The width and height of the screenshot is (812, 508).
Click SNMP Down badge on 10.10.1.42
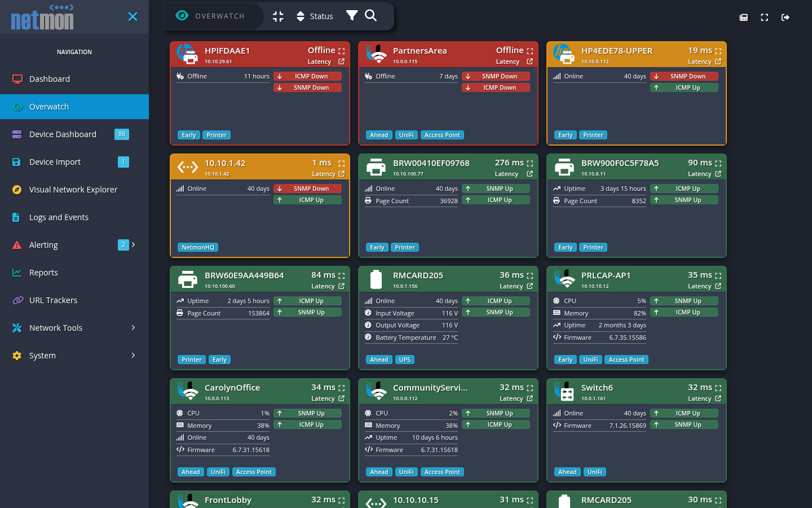(x=307, y=189)
